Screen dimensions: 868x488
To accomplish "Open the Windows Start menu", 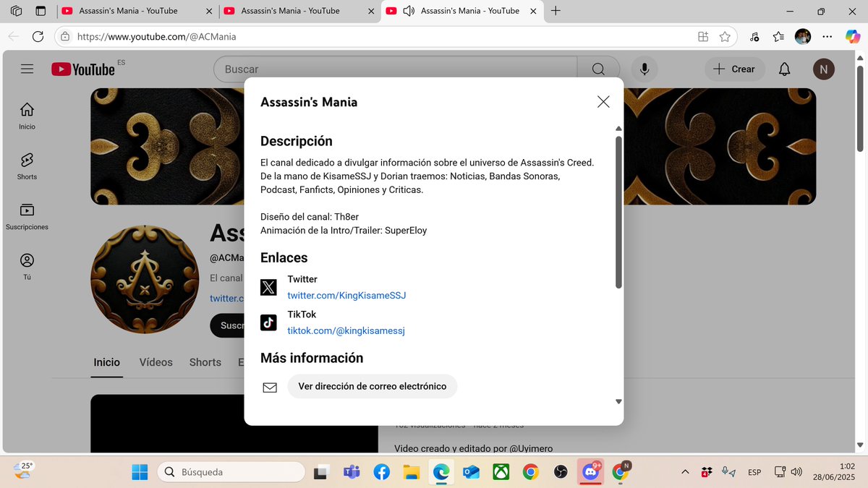I will point(140,472).
